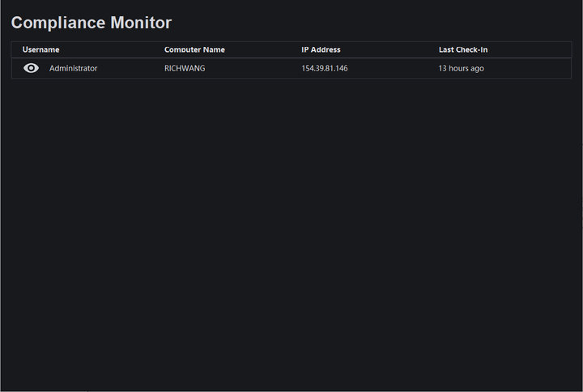Click the RICHWANG computer name
This screenshot has height=392, width=583.
[185, 68]
